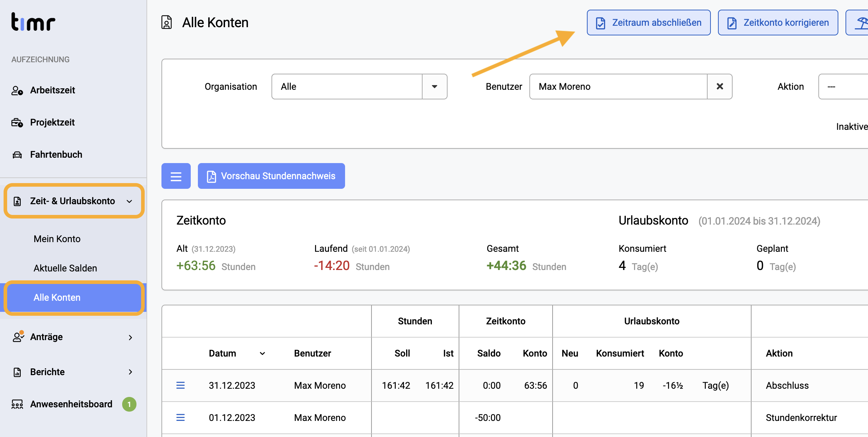The image size is (868, 437).
Task: Open the Organisation dropdown arrow
Action: coord(434,87)
